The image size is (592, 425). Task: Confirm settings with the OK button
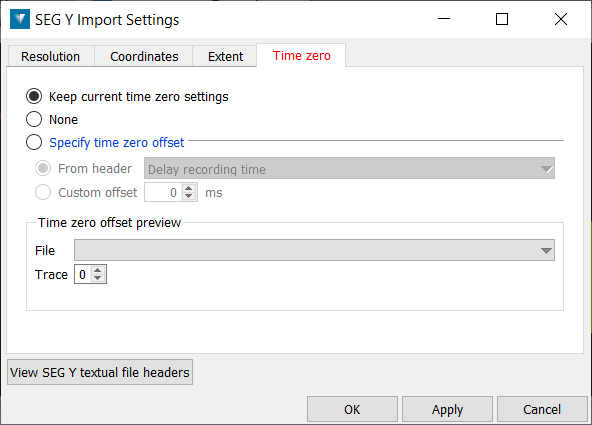click(352, 409)
